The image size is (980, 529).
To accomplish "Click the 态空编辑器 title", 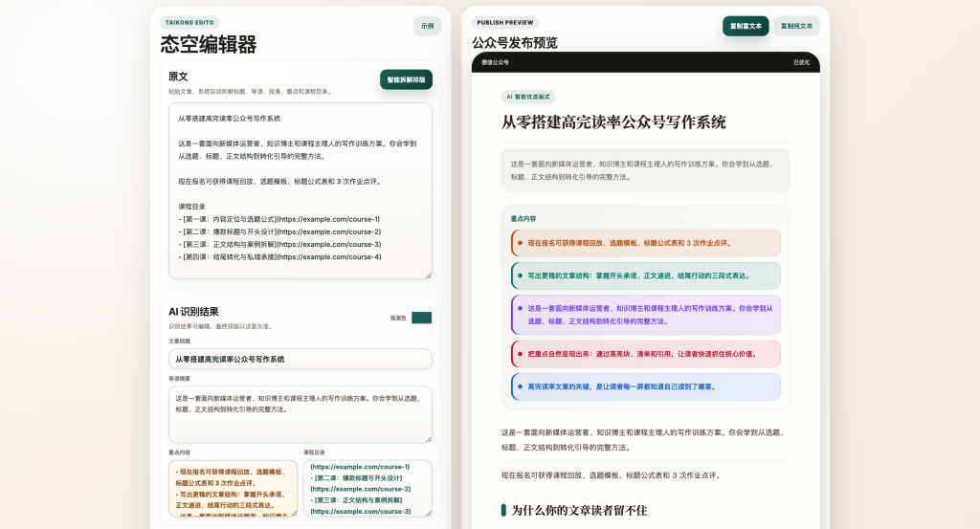I will 208,44.
